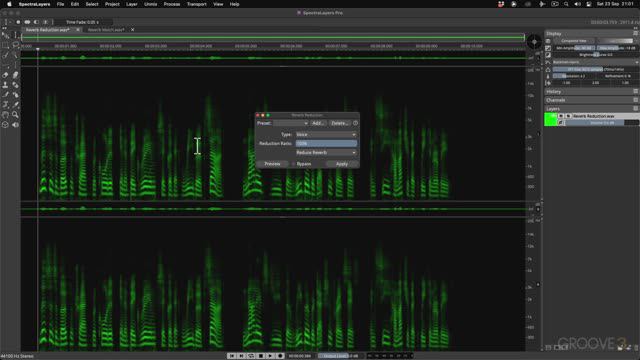Choose the zoom magnifier tool
Viewport: 640px width, 360px height.
click(x=16, y=115)
